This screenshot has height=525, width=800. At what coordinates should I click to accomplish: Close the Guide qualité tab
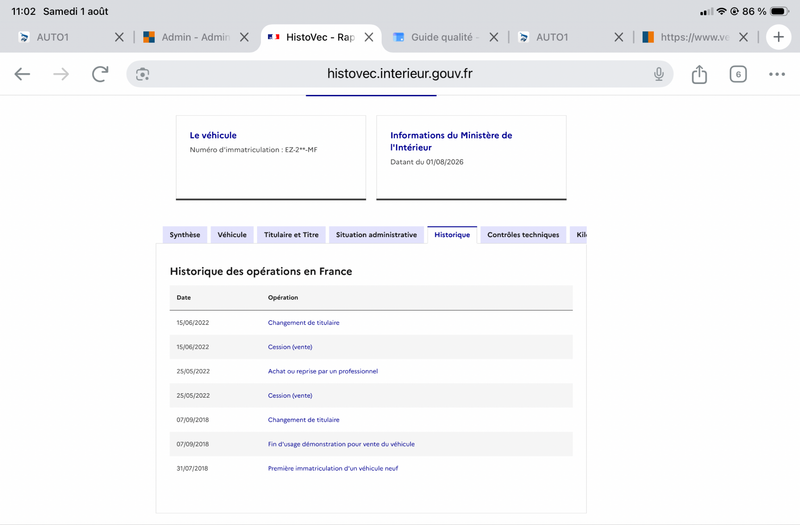pos(494,37)
